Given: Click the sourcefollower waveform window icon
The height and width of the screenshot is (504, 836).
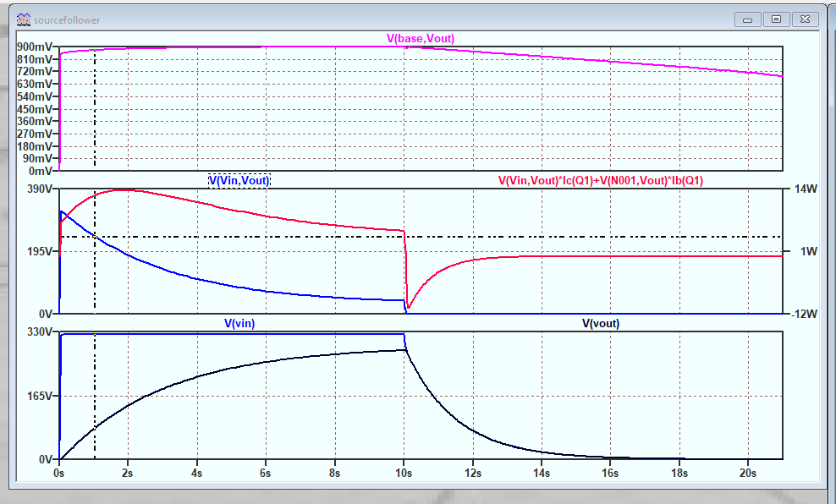Looking at the screenshot, I should pos(23,20).
